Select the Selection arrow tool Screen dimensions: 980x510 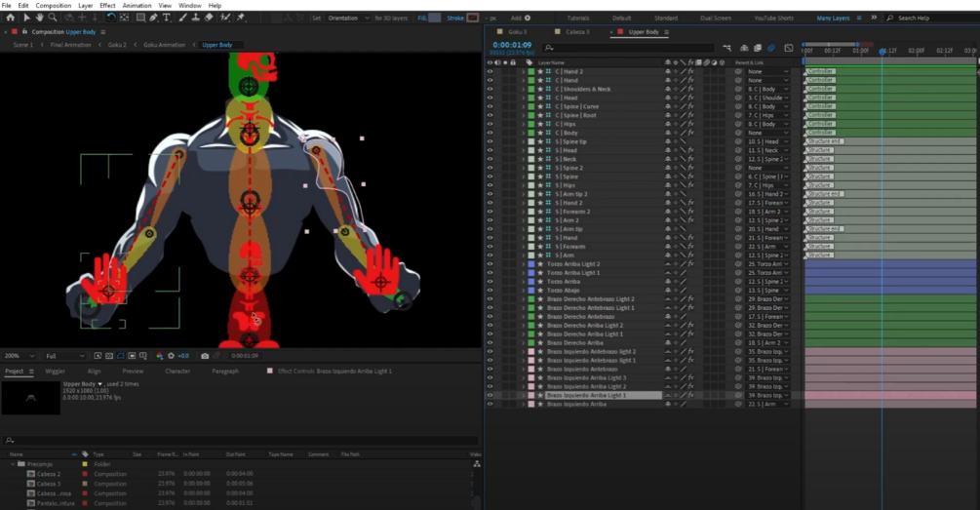pyautogui.click(x=26, y=19)
